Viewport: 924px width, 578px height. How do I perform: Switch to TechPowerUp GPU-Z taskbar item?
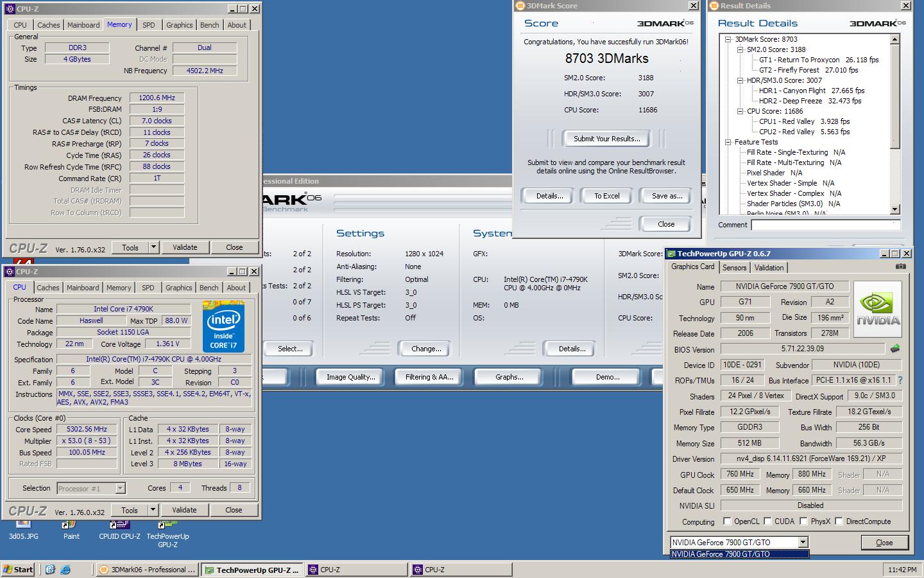[252, 570]
